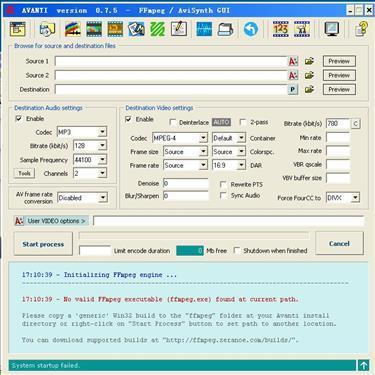Image resolution: width=375 pixels, height=375 pixels.
Task: Click the filmstrip icon labeled 123
Action: [281, 29]
